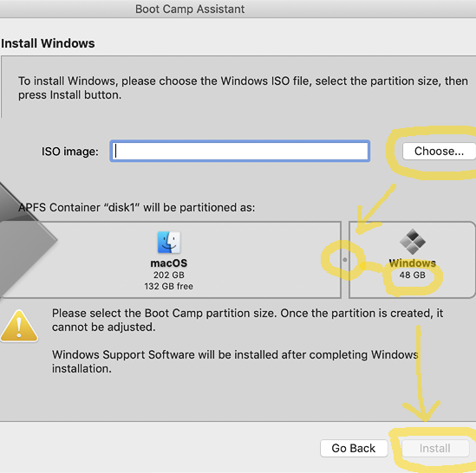Open the Choose... file browser button

439,151
